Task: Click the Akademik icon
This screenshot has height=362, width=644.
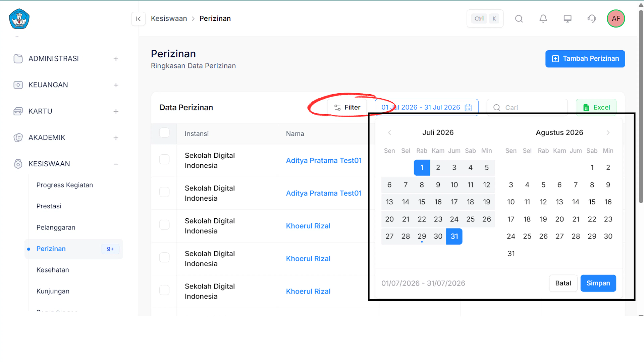Action: click(x=18, y=137)
